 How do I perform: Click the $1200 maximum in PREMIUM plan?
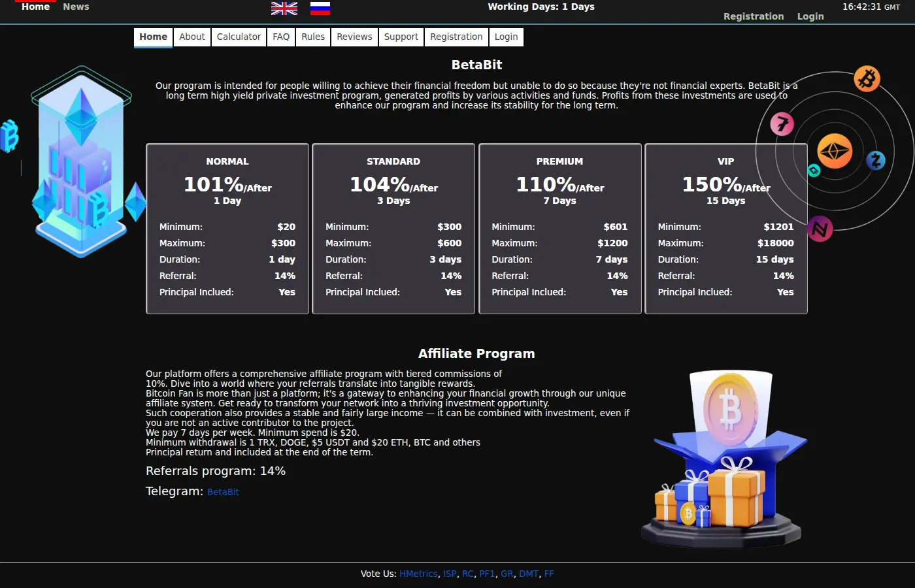click(612, 243)
